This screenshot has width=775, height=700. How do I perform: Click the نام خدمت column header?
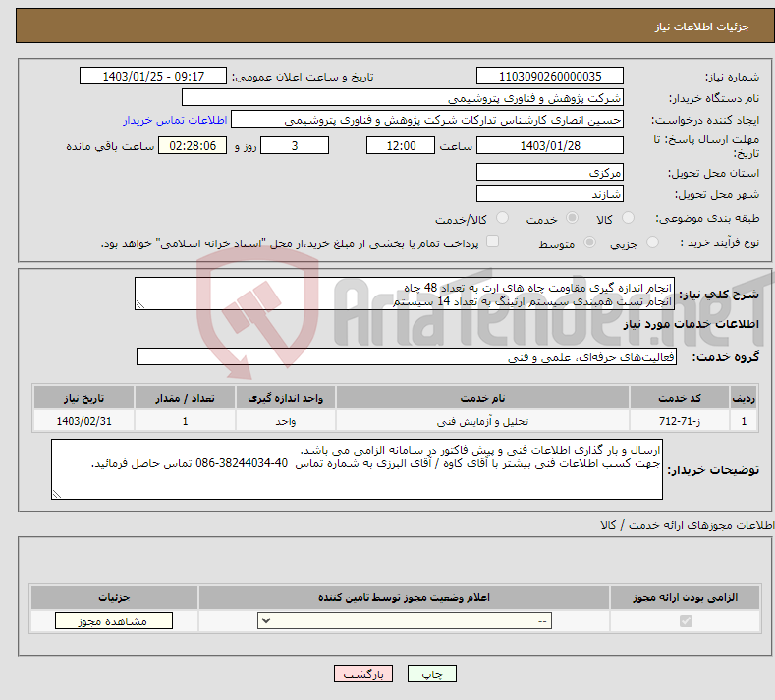[482, 398]
